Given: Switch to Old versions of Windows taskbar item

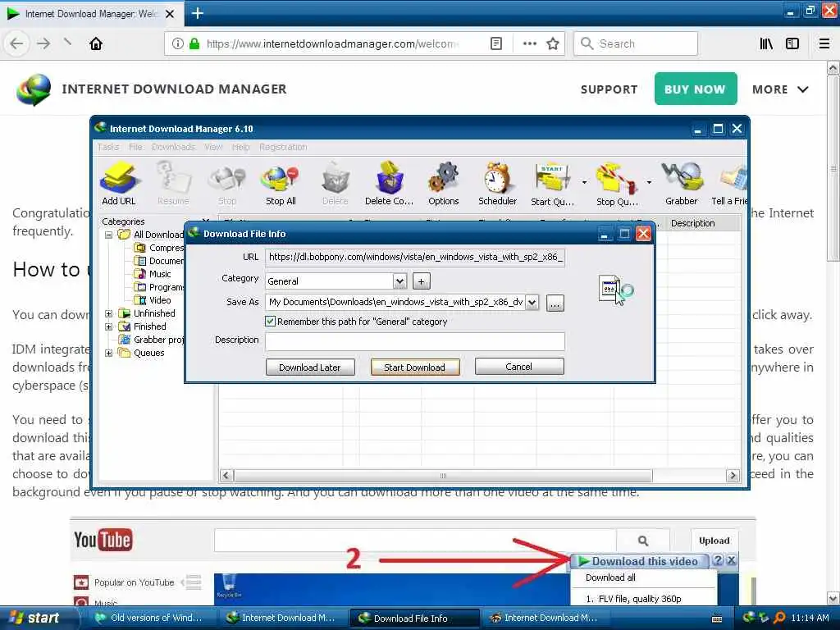Looking at the screenshot, I should (x=149, y=618).
